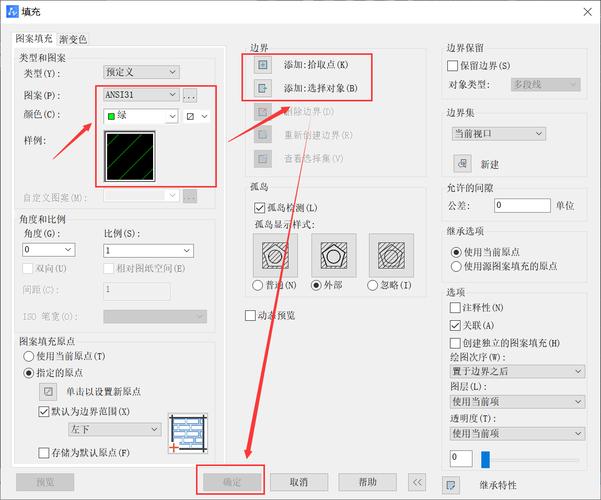Click the Help (帮助) button
The height and width of the screenshot is (500, 601).
tap(367, 482)
